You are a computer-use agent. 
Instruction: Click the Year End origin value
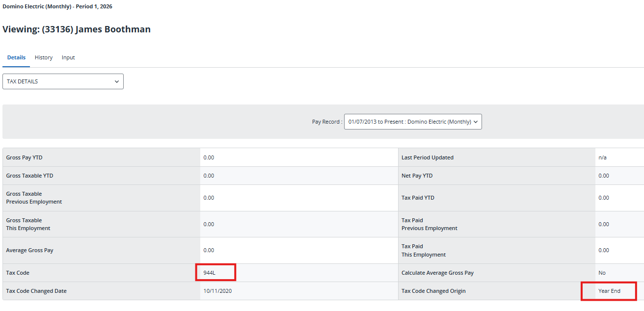pos(609,291)
